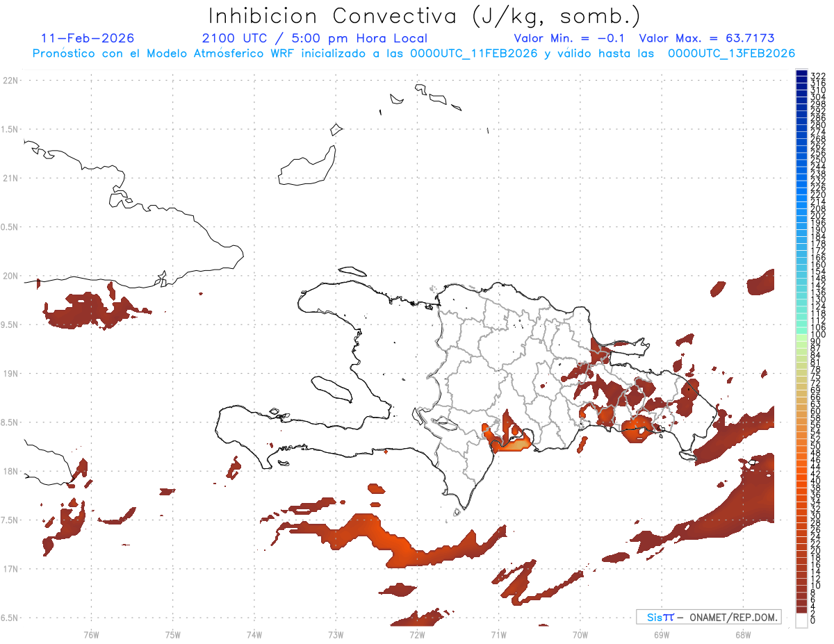Image resolution: width=834 pixels, height=644 pixels.
Task: Click the 74W longitude label
Action: [x=254, y=634]
